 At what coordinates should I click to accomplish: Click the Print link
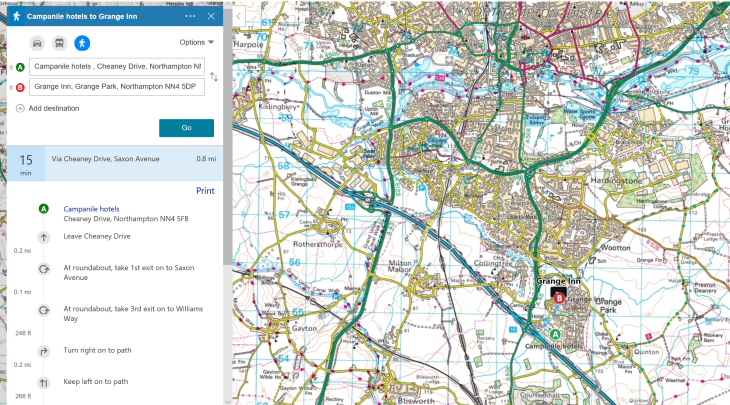pos(205,190)
